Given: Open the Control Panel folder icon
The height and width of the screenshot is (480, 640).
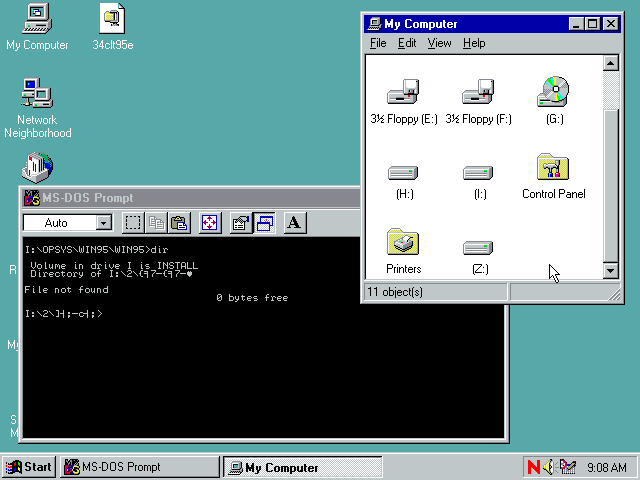Looking at the screenshot, I should tap(553, 167).
